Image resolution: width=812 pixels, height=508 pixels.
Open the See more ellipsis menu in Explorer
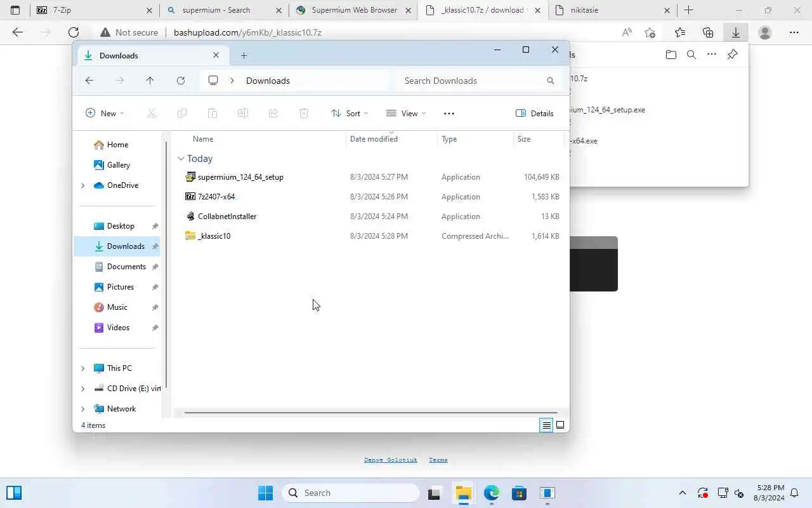pos(449,113)
